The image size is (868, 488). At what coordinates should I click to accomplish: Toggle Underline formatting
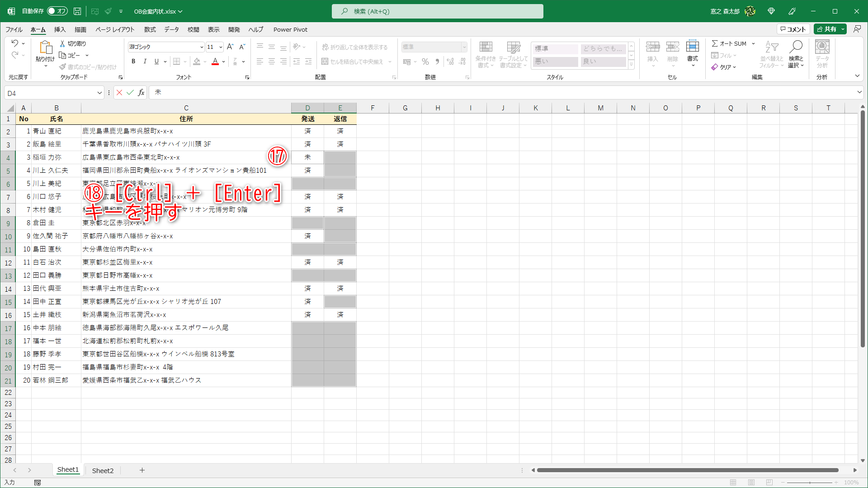pos(156,62)
